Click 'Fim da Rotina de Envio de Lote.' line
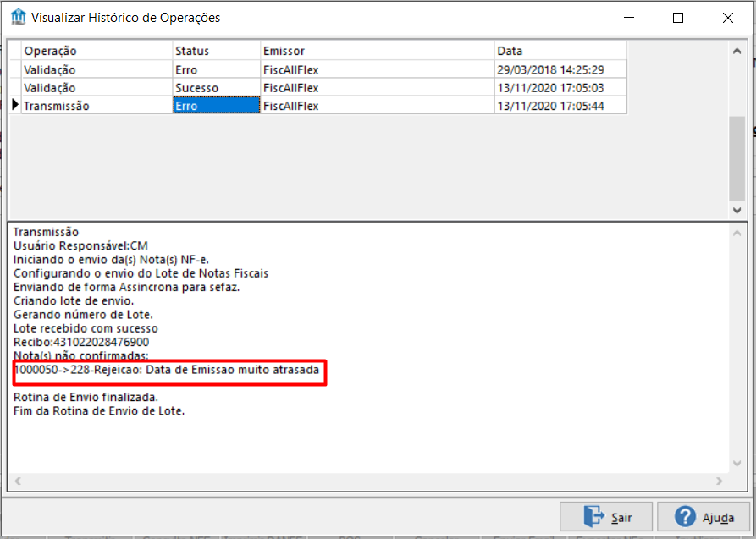Screen dimensions: 756x539 tap(99, 411)
